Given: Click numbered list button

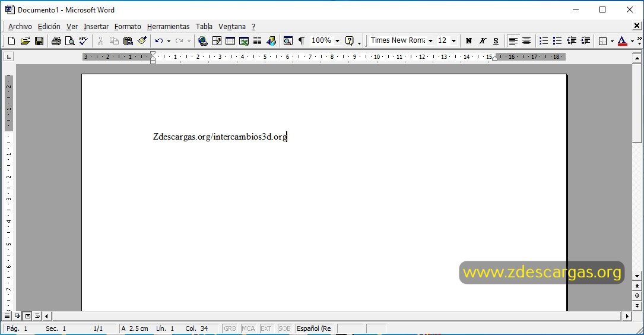Looking at the screenshot, I should [543, 41].
